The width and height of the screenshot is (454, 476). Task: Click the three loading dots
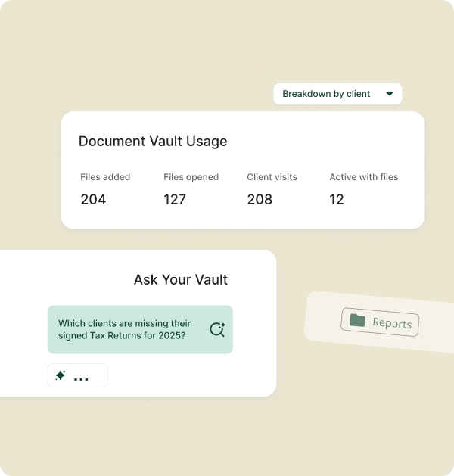tap(81, 378)
